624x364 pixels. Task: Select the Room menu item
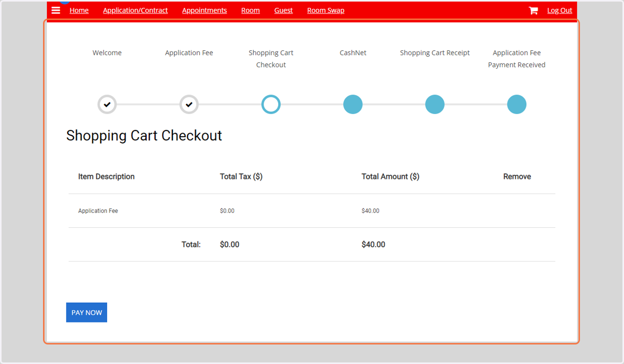pos(251,10)
